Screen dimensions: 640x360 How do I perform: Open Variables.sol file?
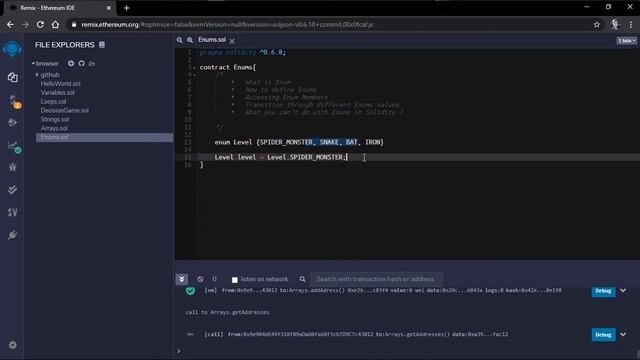tap(58, 93)
